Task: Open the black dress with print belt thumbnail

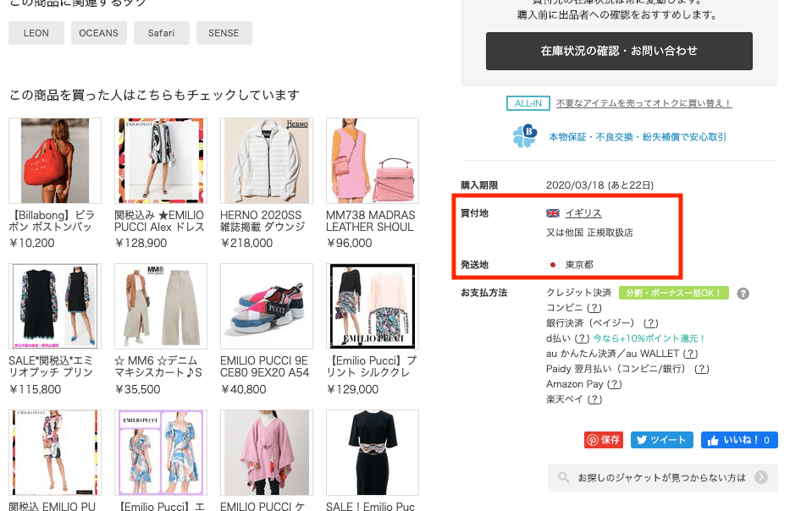Action: [373, 453]
